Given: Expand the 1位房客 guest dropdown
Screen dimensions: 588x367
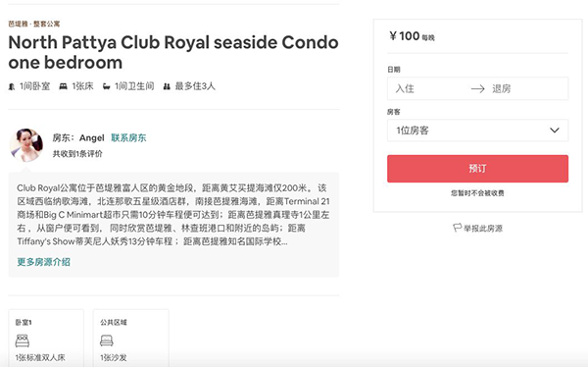Looking at the screenshot, I should [x=478, y=131].
